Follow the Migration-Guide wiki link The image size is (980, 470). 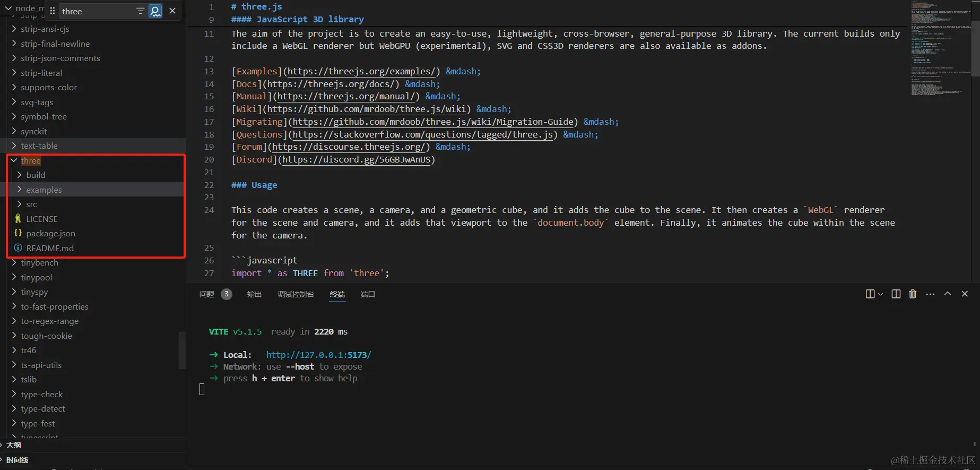pos(433,122)
